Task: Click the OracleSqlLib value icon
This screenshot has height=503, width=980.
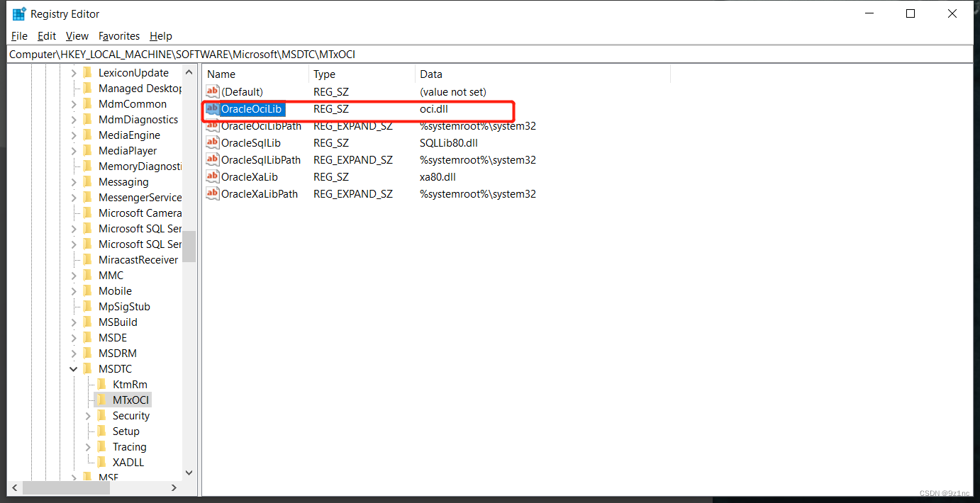Action: 213,143
